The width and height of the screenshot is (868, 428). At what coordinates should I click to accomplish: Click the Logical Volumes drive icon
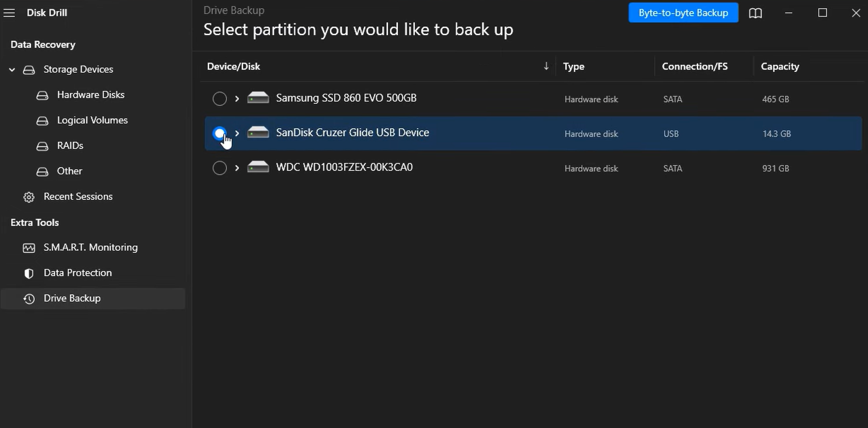click(x=42, y=121)
